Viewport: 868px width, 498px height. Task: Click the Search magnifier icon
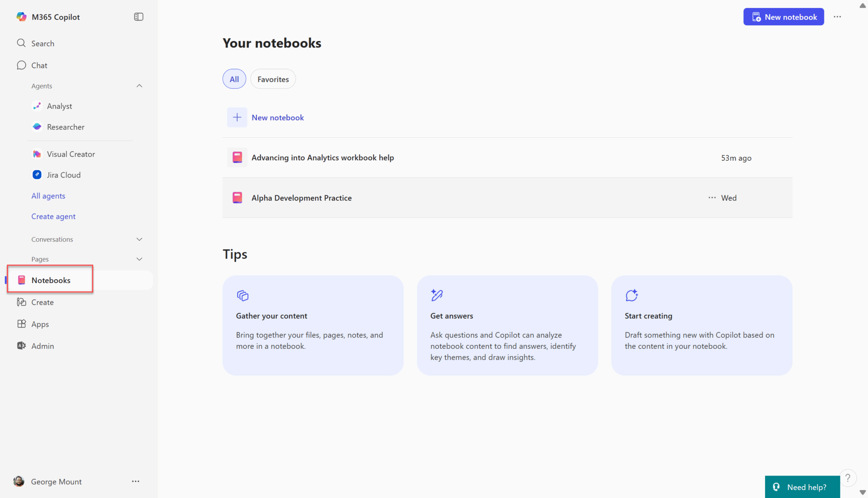pos(21,43)
